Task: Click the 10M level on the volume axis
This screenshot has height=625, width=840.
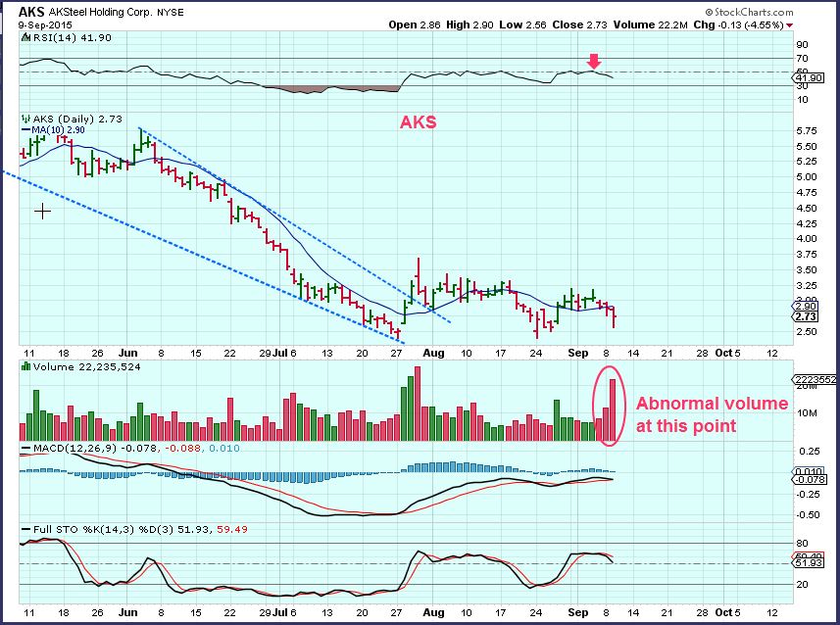Action: coord(807,413)
